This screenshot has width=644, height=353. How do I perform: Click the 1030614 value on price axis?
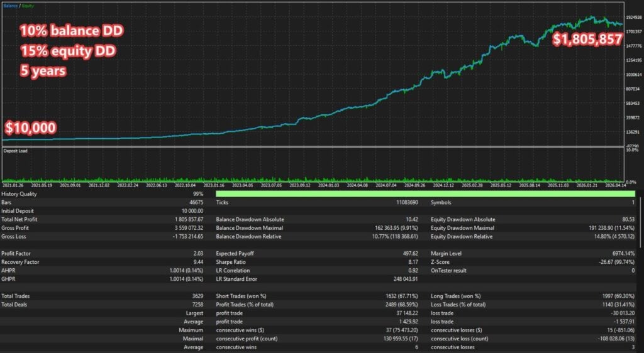634,75
